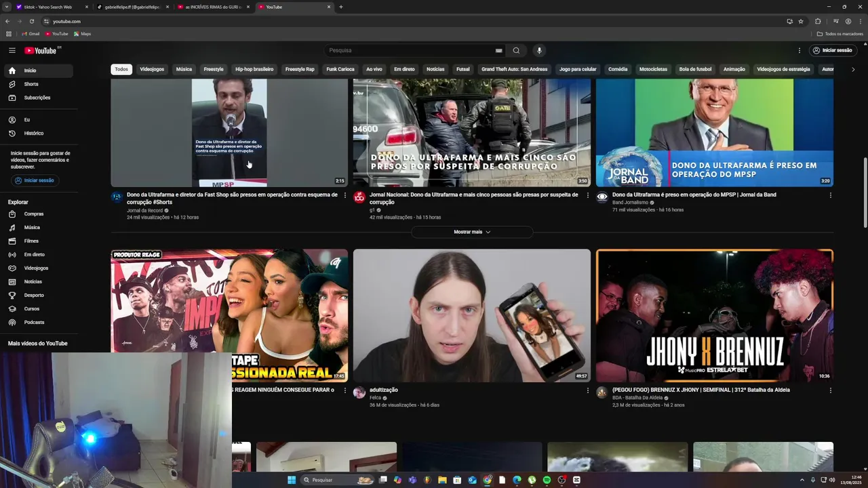This screenshot has height=488, width=868.
Task: Expand news section with Mostrar mais
Action: [x=472, y=232]
